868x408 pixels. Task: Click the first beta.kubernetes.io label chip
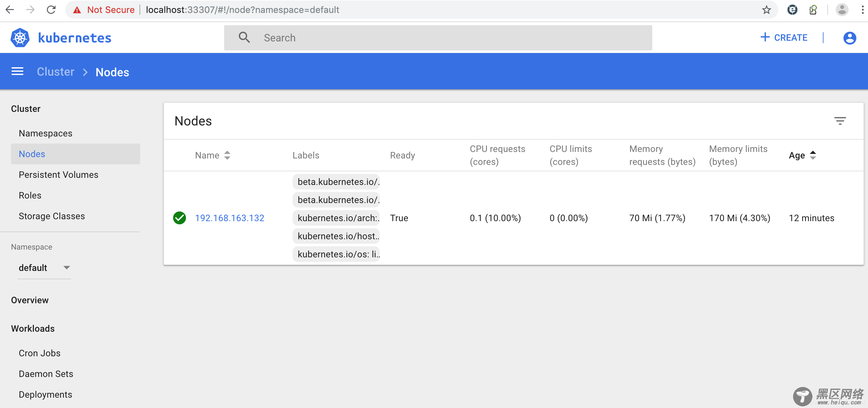point(336,182)
